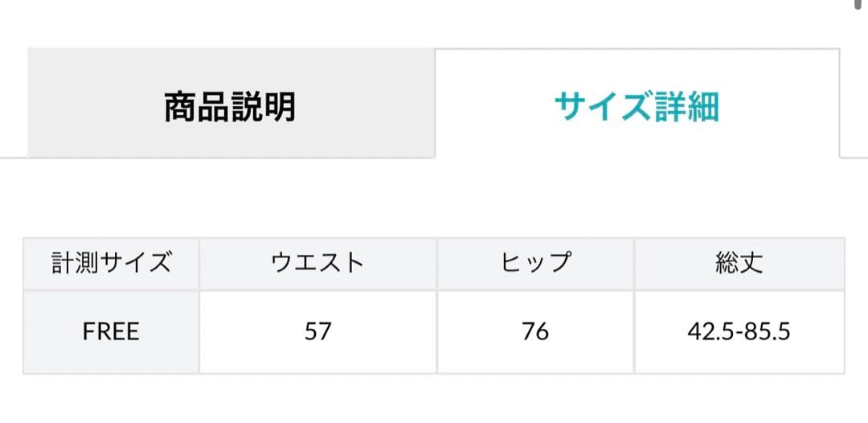The width and height of the screenshot is (868, 423).
Task: Open the 商品説明 tab
Action: (231, 105)
